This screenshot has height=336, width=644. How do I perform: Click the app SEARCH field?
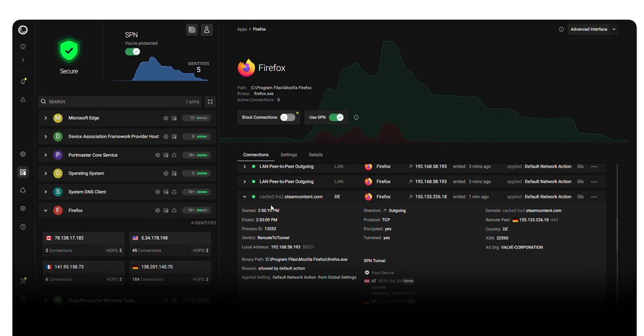[120, 101]
